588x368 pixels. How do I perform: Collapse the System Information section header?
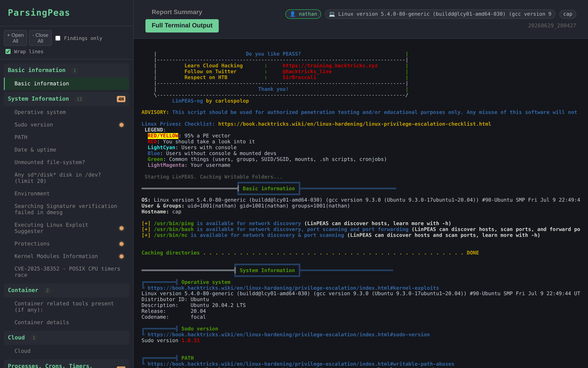66,99
